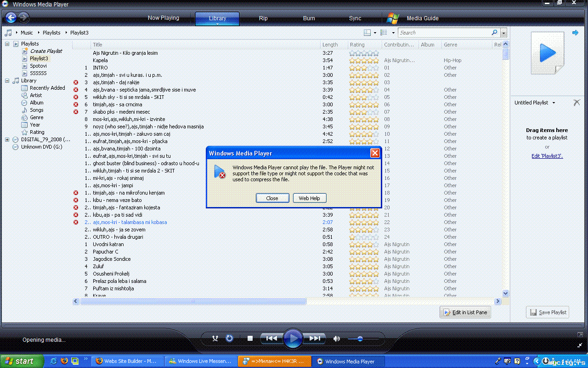
Task: Switch to the Rip tab
Action: (263, 18)
